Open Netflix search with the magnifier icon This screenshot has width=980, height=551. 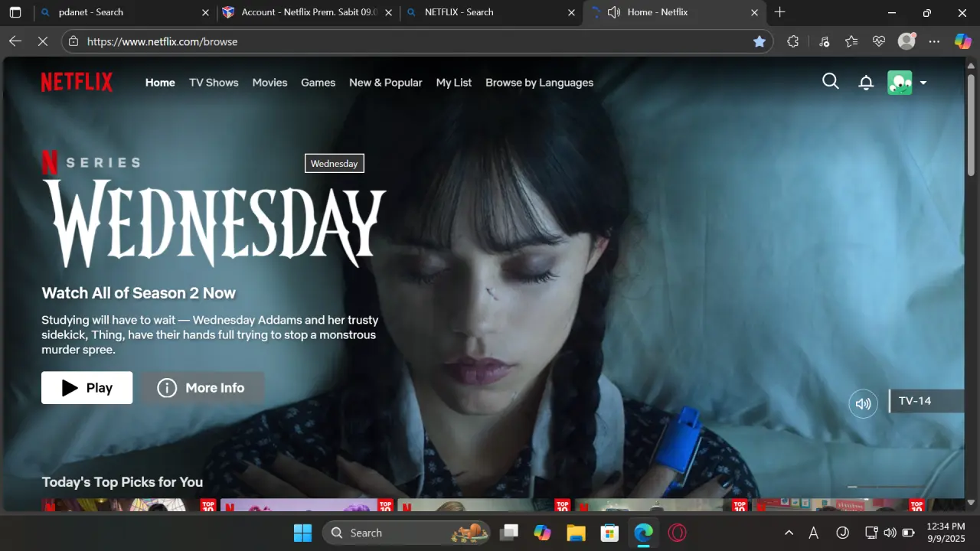[x=831, y=81]
